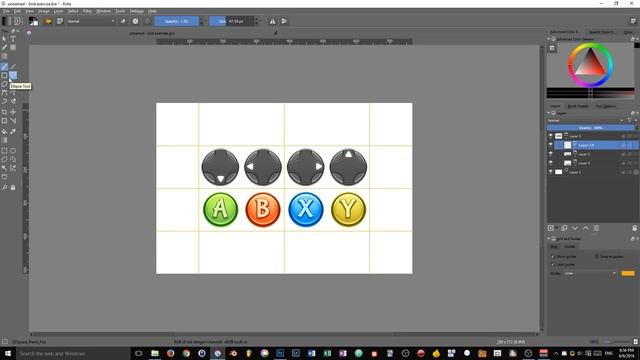Viewport: 640px width, 360px height.
Task: Switch to Tool Options tab
Action: [606, 106]
